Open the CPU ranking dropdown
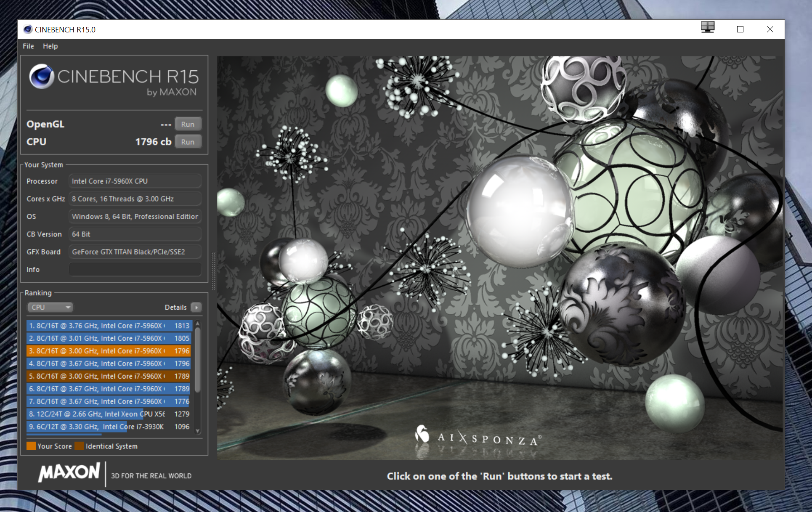Screen dimensions: 812x512 pyautogui.click(x=50, y=307)
